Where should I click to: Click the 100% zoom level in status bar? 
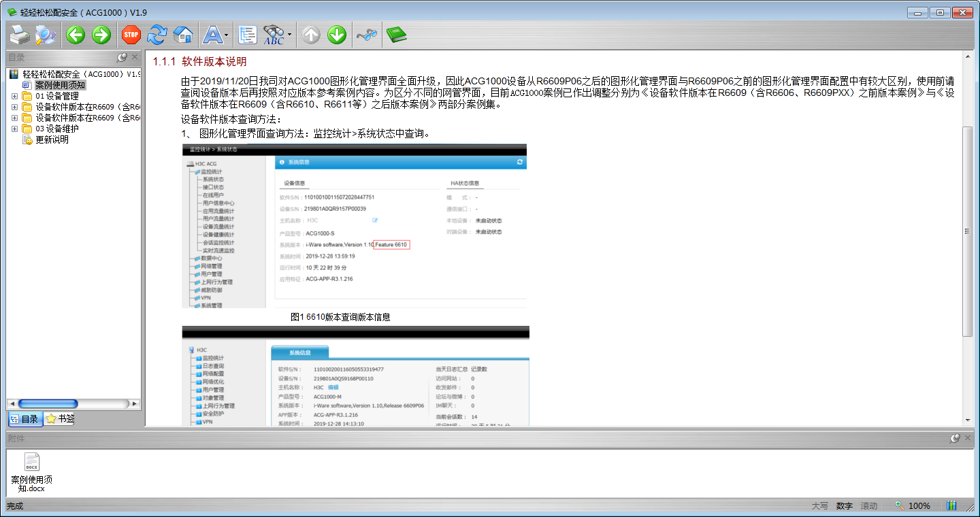click(919, 506)
